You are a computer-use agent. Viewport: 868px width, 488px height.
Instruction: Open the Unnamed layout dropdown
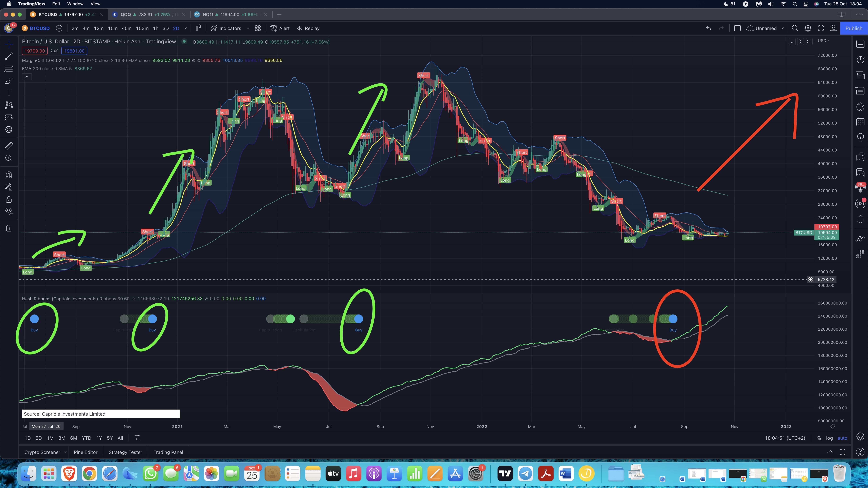point(782,28)
